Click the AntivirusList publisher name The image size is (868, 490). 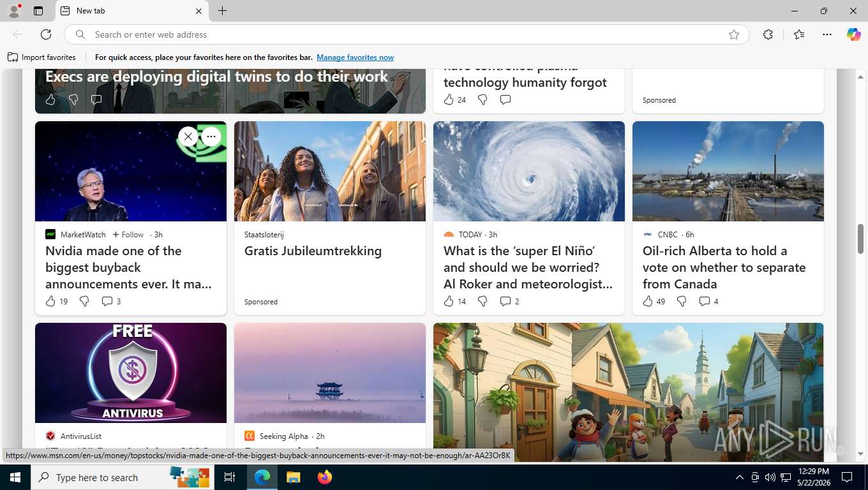click(81, 436)
